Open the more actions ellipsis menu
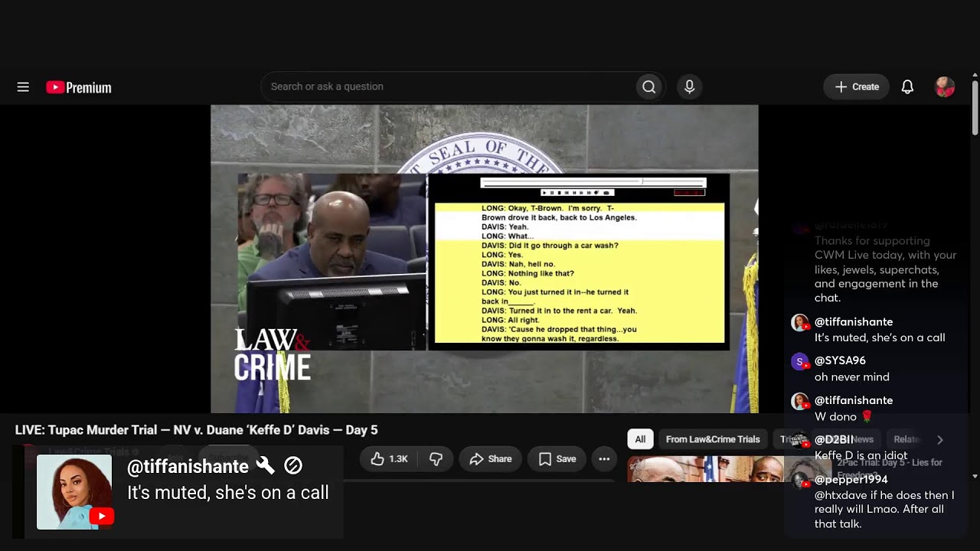Image resolution: width=980 pixels, height=551 pixels. click(x=604, y=459)
